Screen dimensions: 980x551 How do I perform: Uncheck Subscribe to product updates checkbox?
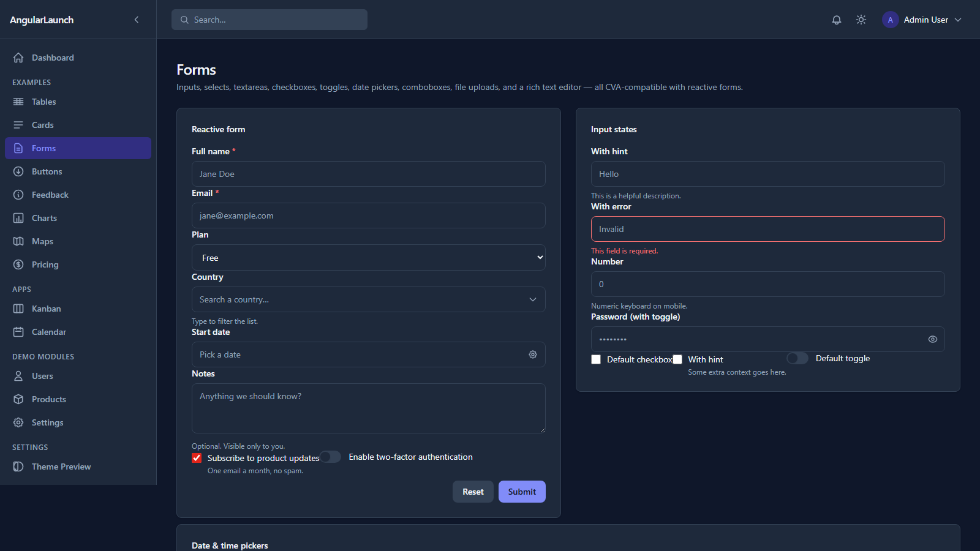point(197,458)
